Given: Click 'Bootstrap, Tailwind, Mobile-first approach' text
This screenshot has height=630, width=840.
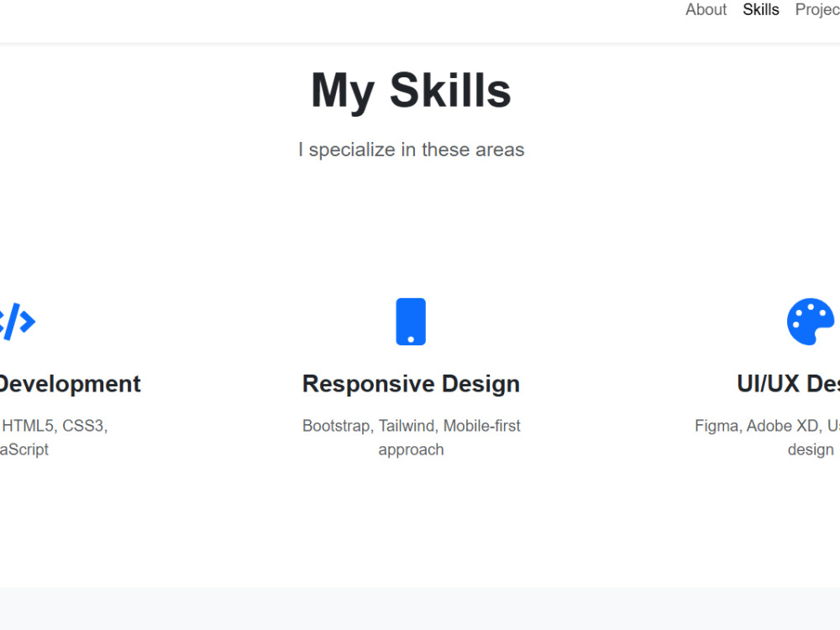Looking at the screenshot, I should coord(411,437).
